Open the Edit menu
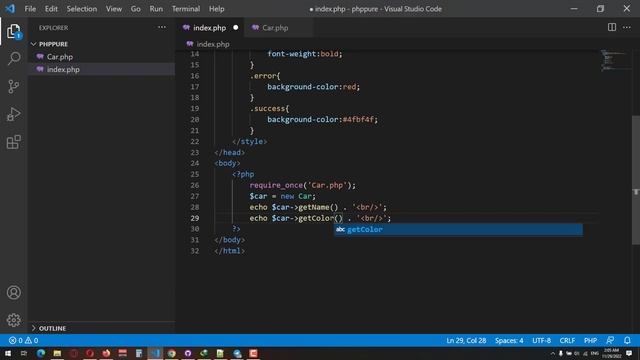Viewport: 640px width, 360px height. (51, 9)
